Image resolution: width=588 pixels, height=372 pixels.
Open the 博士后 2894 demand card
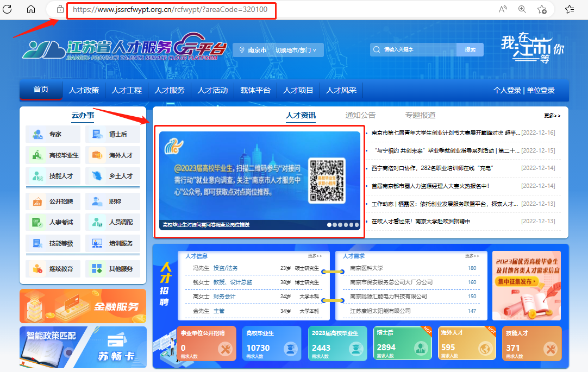(403, 344)
